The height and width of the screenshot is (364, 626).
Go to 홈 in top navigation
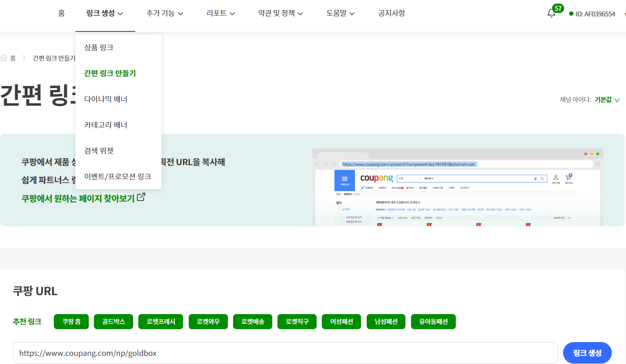tap(62, 13)
